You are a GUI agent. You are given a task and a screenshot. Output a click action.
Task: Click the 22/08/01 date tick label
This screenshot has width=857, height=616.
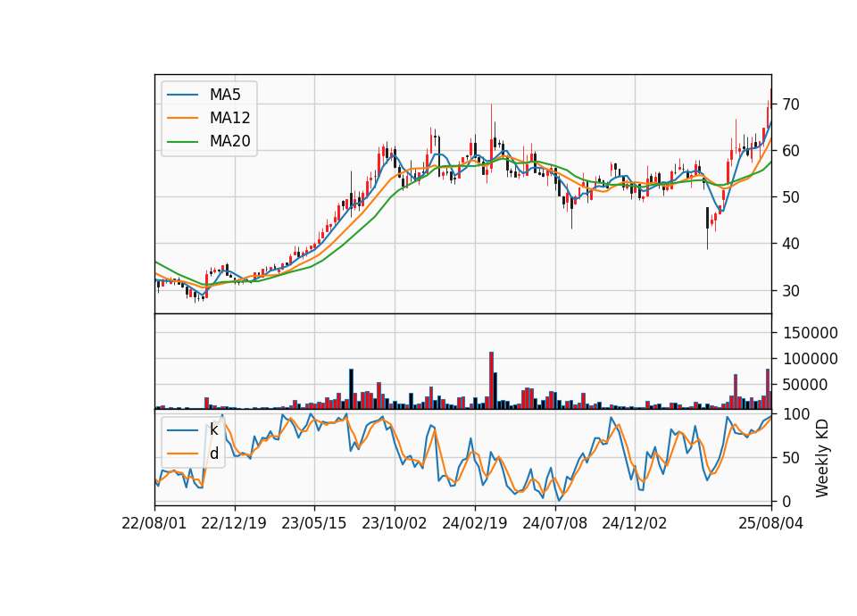(x=154, y=523)
